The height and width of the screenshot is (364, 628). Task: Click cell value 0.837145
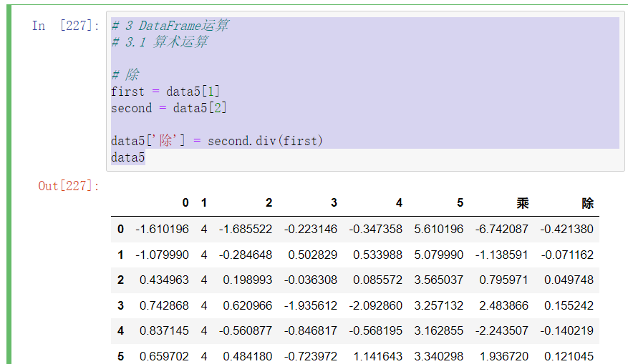click(164, 331)
